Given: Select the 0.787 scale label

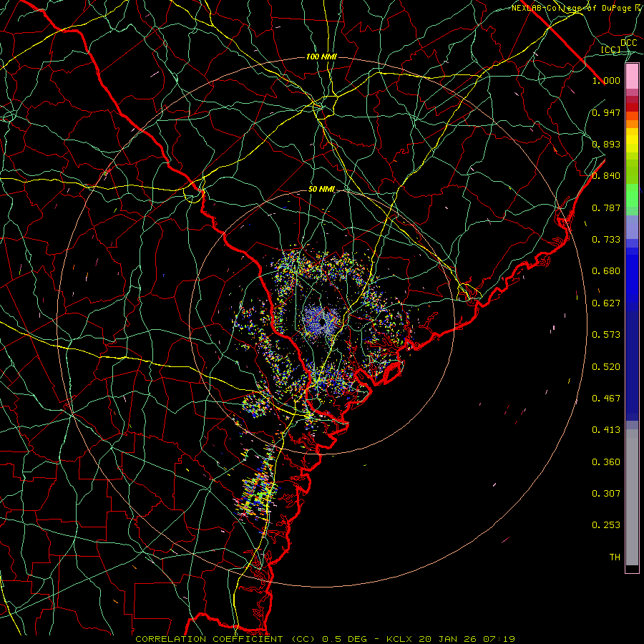Looking at the screenshot, I should pyautogui.click(x=606, y=208).
